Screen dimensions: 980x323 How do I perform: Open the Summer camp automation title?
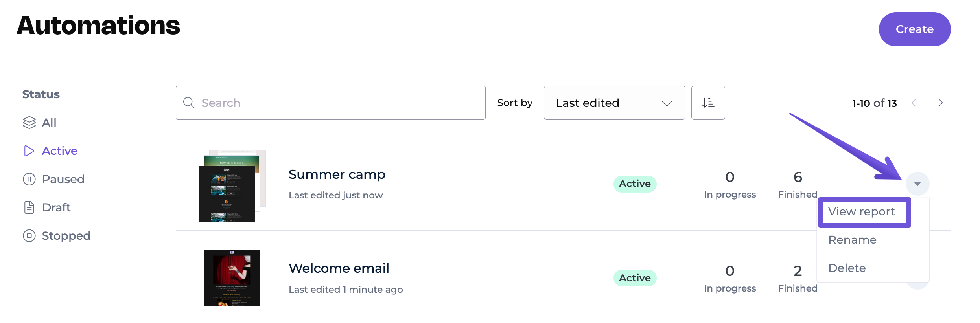pos(337,174)
